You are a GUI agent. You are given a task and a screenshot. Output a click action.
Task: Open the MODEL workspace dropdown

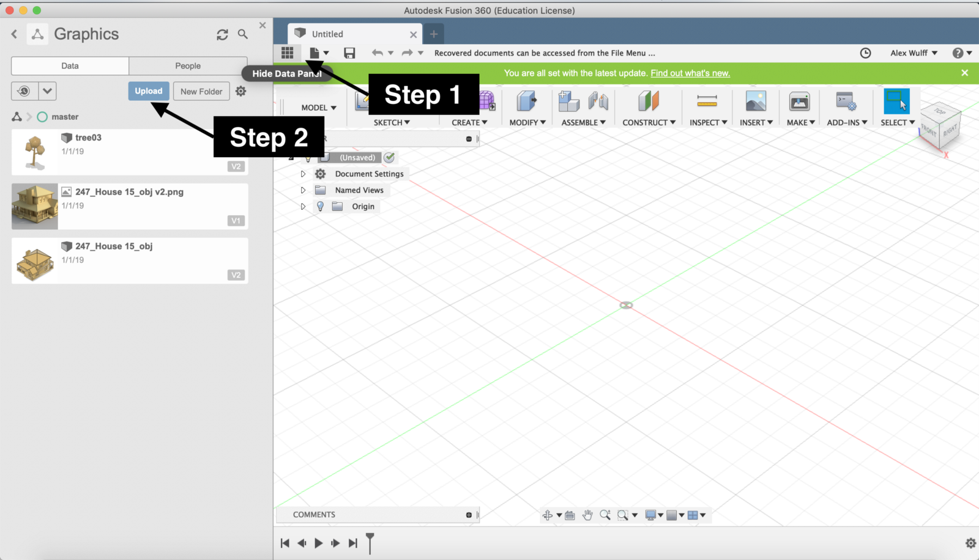point(319,108)
